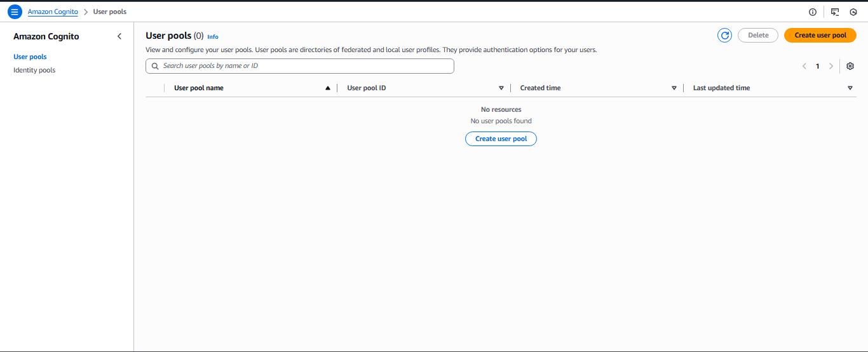
Task: Click the orange Create user pool button
Action: pyautogui.click(x=820, y=36)
